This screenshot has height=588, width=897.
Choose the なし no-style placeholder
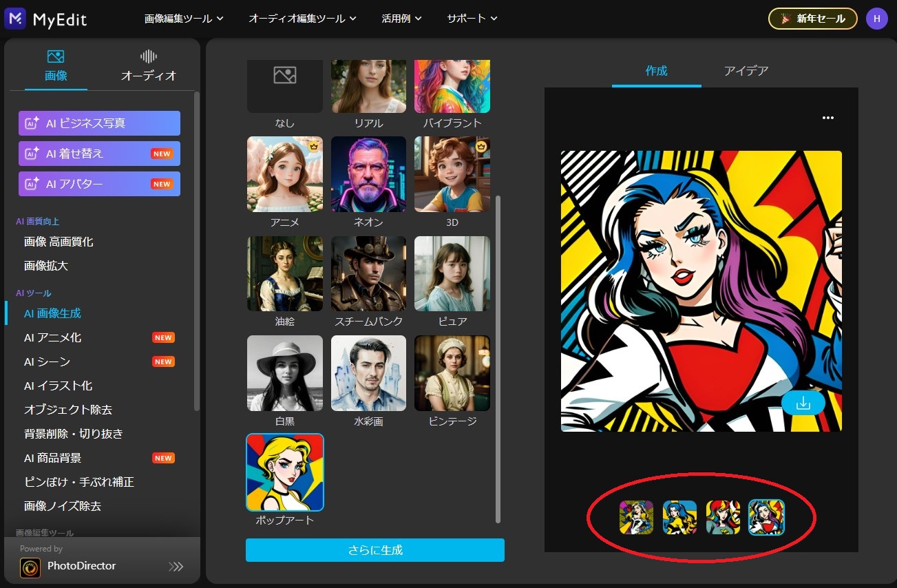click(x=284, y=86)
